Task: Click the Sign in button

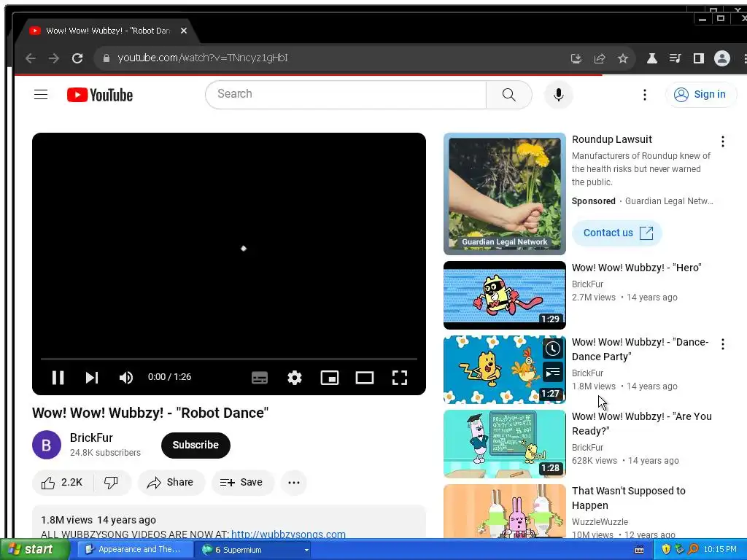Action: [700, 94]
